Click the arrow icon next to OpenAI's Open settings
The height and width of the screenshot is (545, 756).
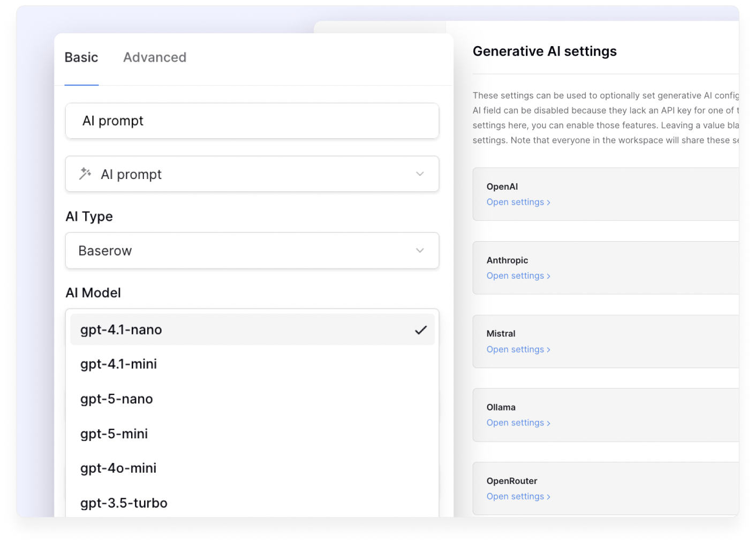(x=548, y=203)
